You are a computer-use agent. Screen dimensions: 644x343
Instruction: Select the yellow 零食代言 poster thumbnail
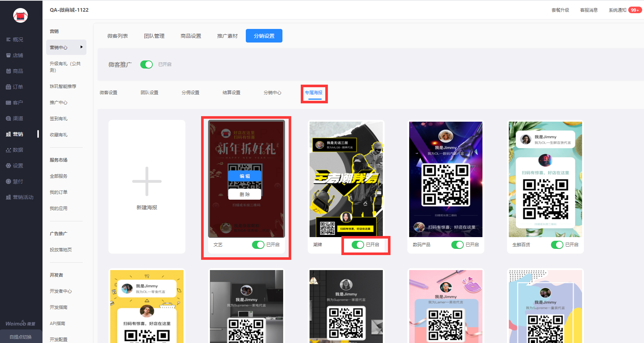coord(147,306)
